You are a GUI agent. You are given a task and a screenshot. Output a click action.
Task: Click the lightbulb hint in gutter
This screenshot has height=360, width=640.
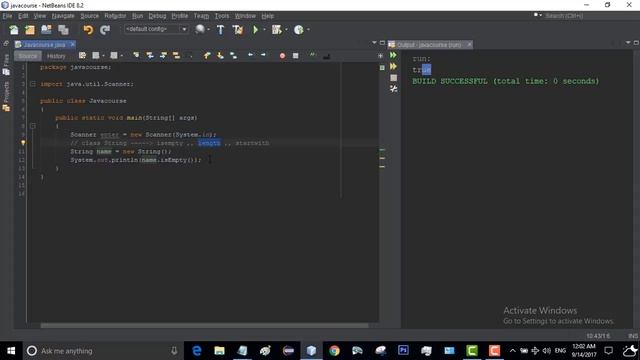pos(23,143)
